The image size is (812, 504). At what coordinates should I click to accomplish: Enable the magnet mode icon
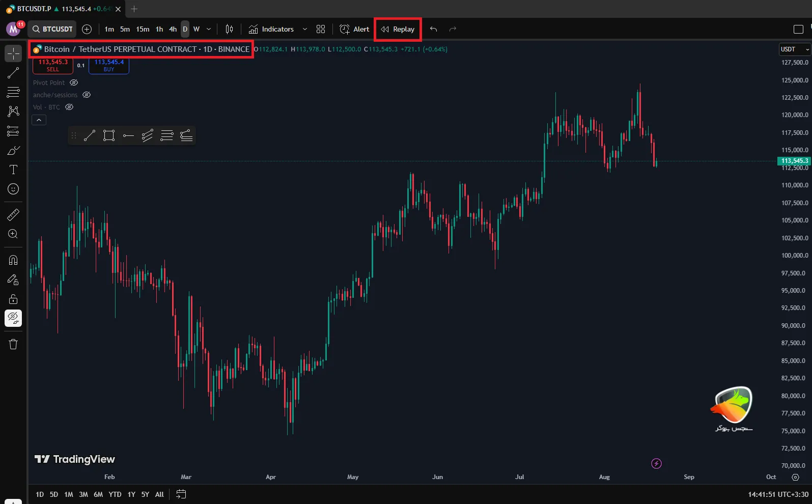coord(13,260)
